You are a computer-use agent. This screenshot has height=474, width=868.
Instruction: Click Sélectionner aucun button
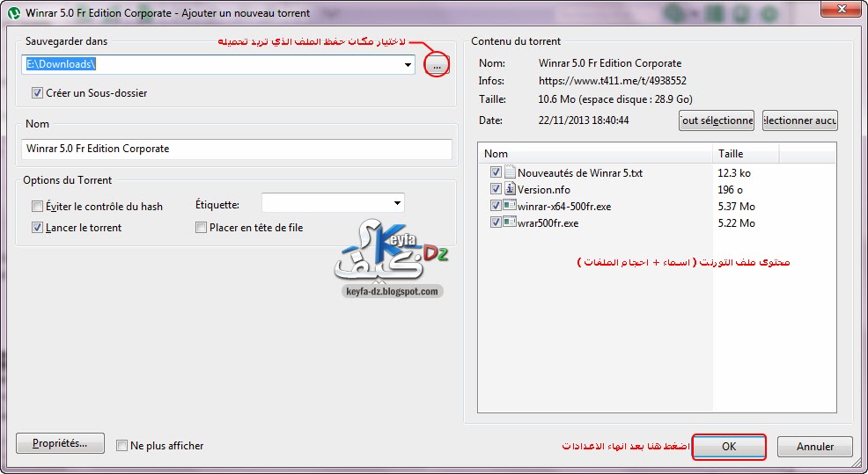(800, 120)
